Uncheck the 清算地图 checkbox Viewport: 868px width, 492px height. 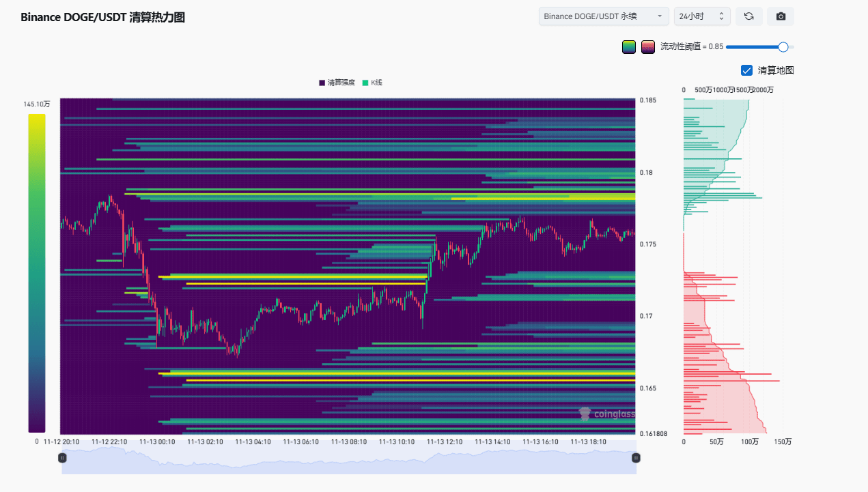[746, 70]
